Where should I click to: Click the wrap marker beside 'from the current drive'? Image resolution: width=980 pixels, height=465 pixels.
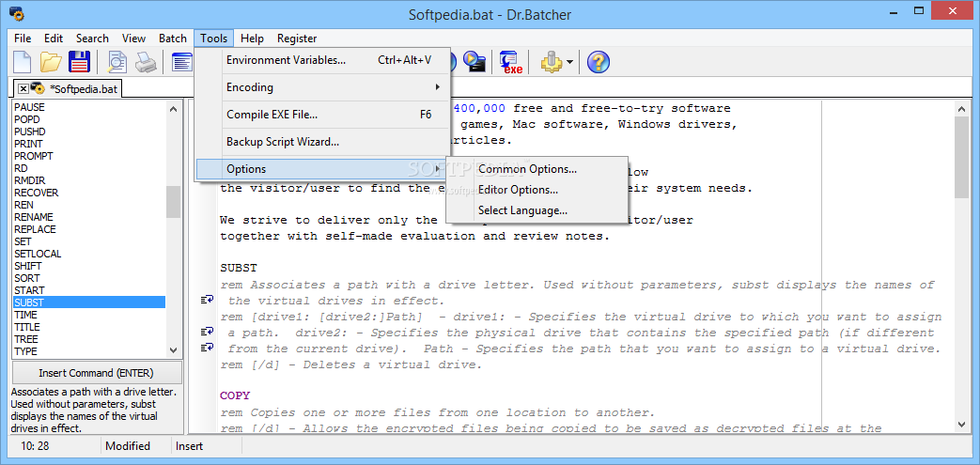(207, 347)
